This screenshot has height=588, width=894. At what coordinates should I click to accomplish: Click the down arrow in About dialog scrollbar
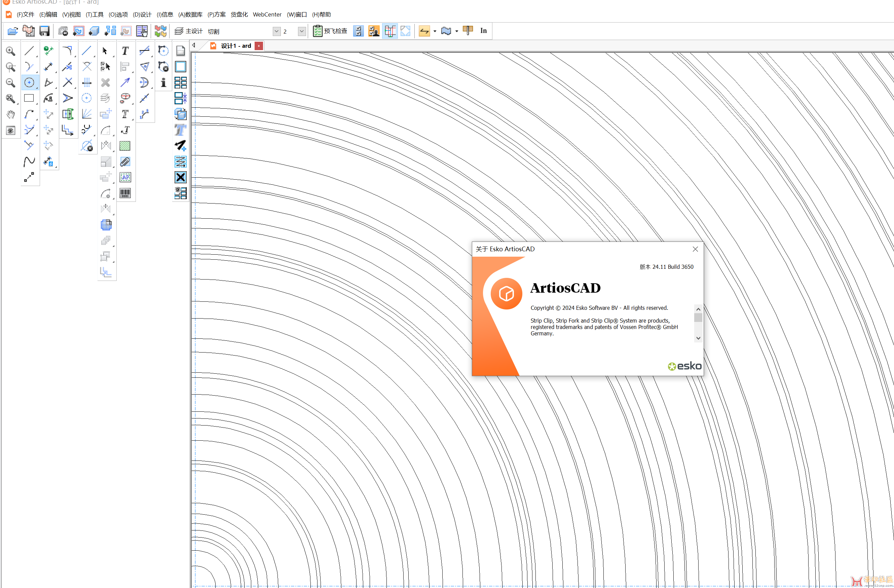click(x=698, y=338)
